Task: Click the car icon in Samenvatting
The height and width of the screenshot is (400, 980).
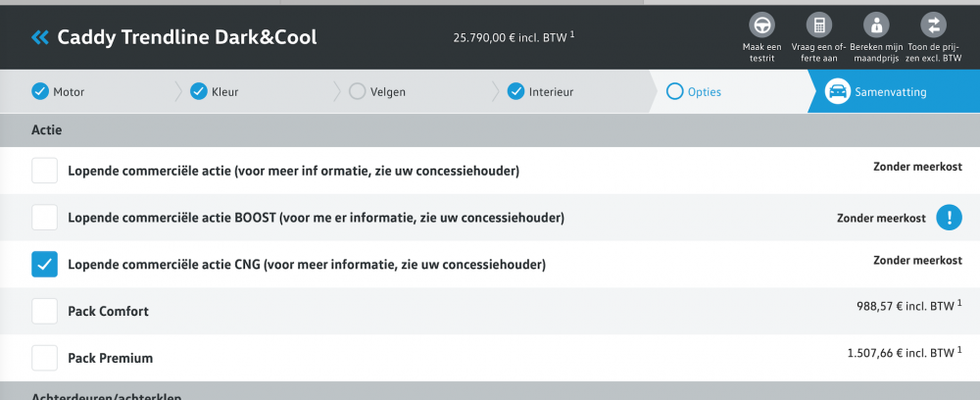Action: pyautogui.click(x=837, y=92)
